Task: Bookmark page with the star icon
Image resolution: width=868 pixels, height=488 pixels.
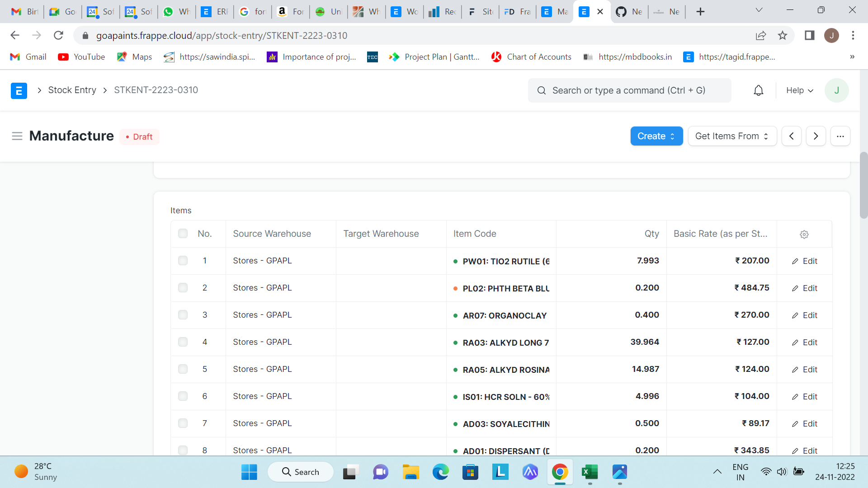Action: click(783, 35)
